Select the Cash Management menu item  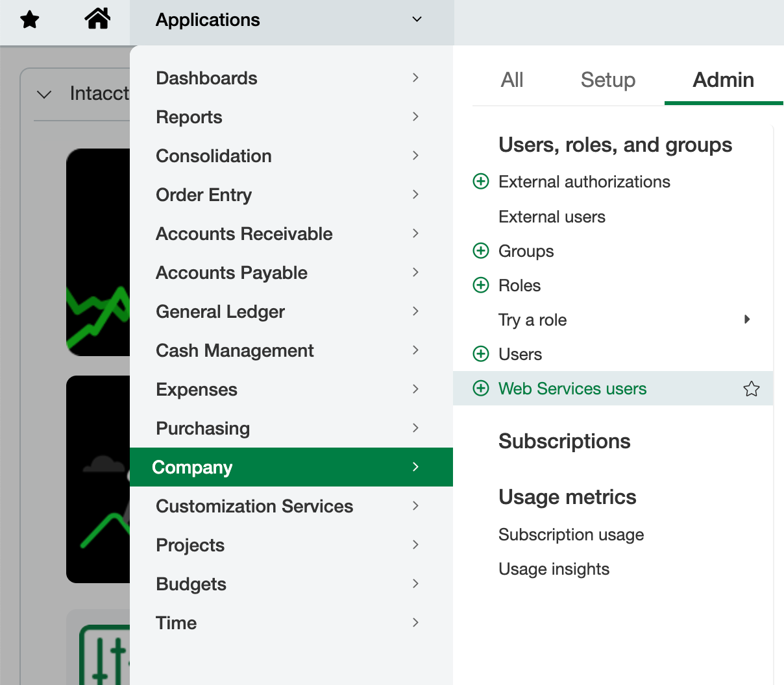pyautogui.click(x=234, y=350)
